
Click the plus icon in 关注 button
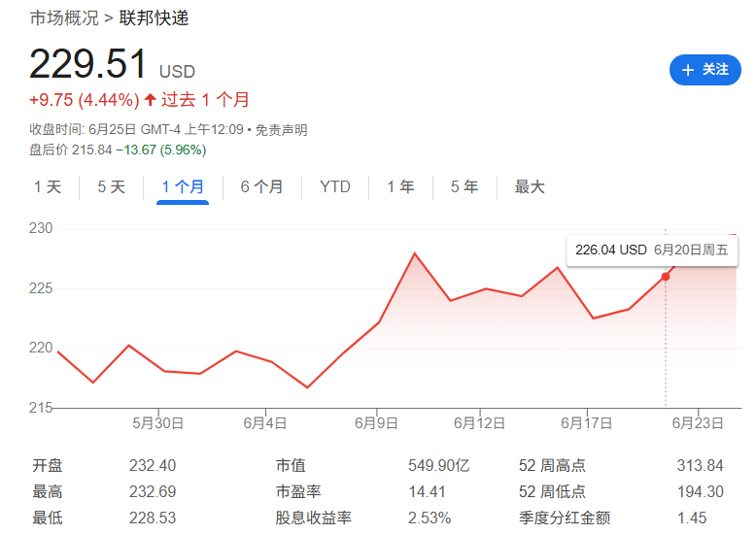(688, 70)
